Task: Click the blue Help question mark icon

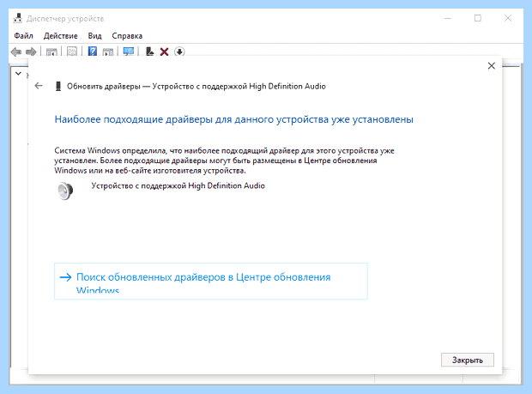Action: pos(93,52)
